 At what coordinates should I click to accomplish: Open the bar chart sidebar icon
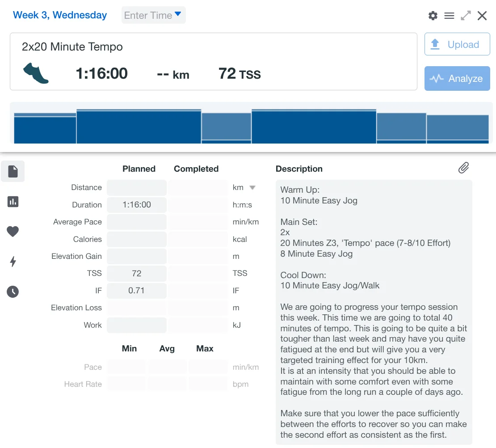[x=13, y=202]
